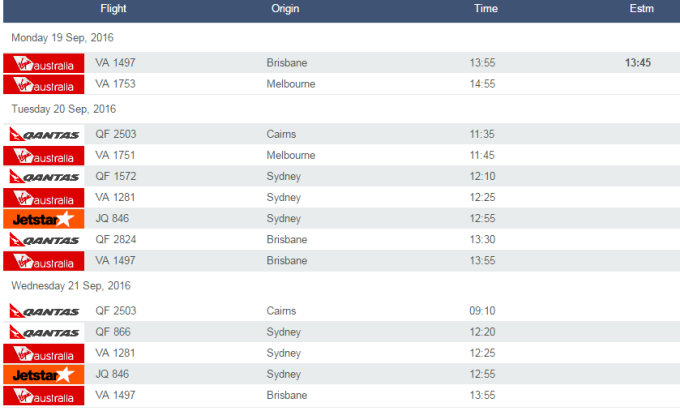Select the Estm column header
680x411 pixels.
[641, 9]
